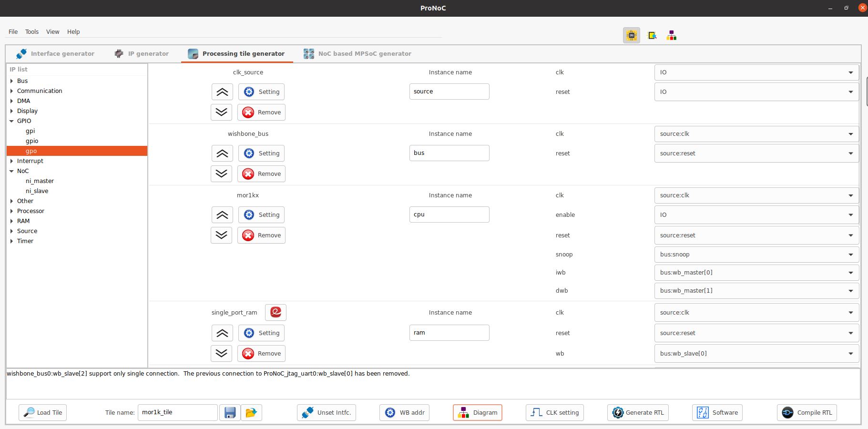Click the red icon next to single_port_ram
868x429 pixels.
tap(276, 312)
